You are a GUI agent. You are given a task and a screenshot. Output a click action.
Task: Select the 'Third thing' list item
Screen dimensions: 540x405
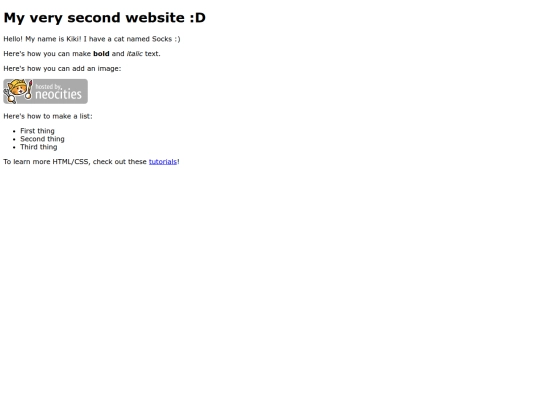click(x=39, y=147)
